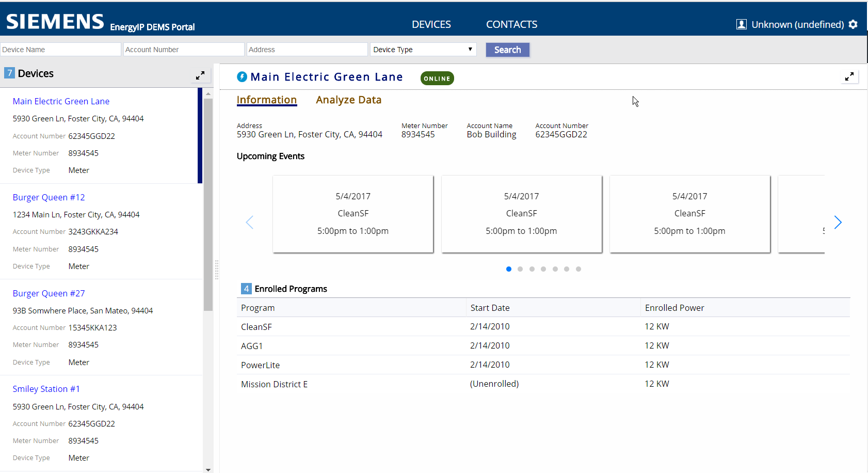868x473 pixels.
Task: Open the settings gear icon
Action: 853,24
